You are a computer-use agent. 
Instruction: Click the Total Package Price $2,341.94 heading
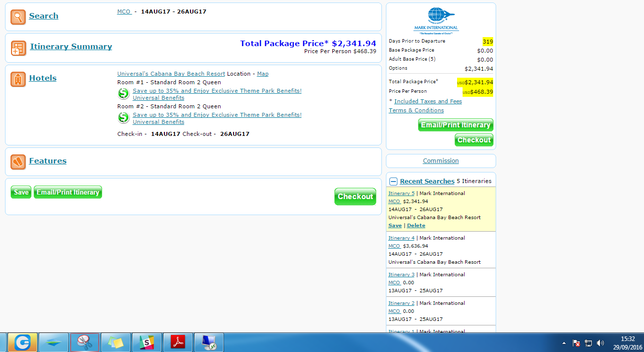tap(308, 43)
